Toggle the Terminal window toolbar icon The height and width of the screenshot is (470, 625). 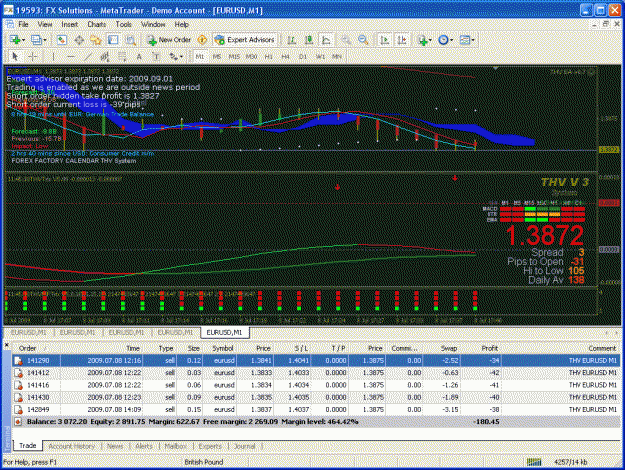pos(113,40)
